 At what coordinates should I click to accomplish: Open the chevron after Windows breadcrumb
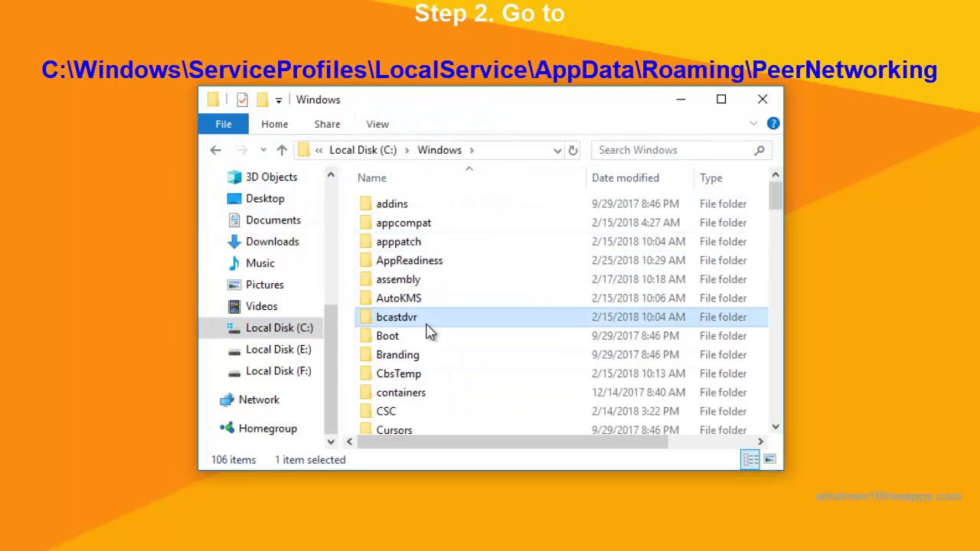472,150
